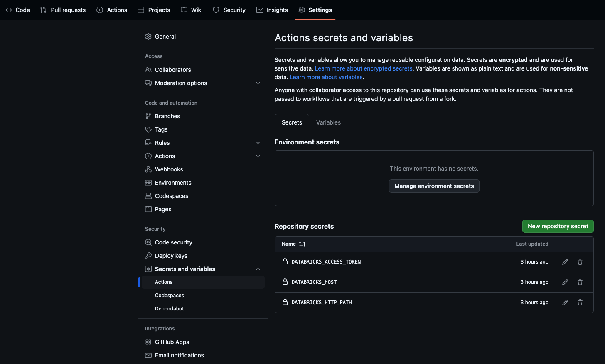This screenshot has width=605, height=364.
Task: Sort secrets by Name column icon
Action: pos(302,244)
